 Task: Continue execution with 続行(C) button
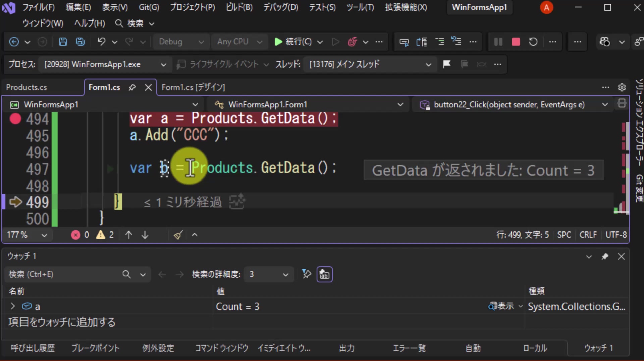293,42
